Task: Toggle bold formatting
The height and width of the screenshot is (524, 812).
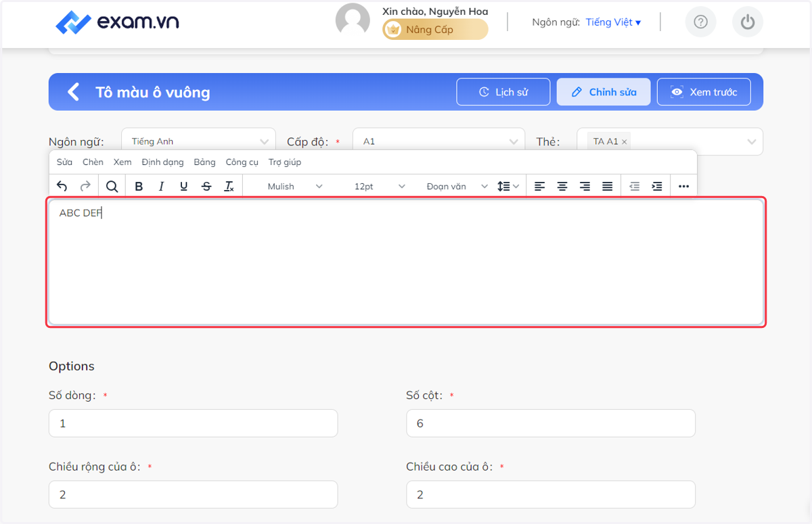Action: point(139,187)
